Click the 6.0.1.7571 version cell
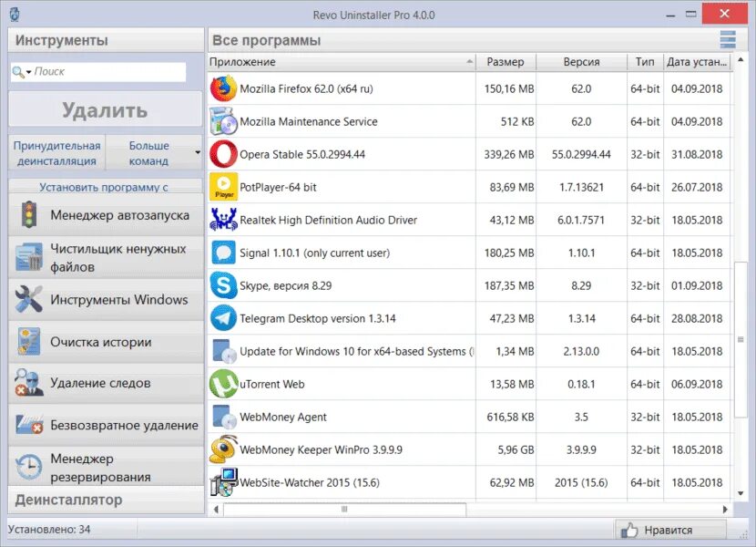 click(x=581, y=220)
